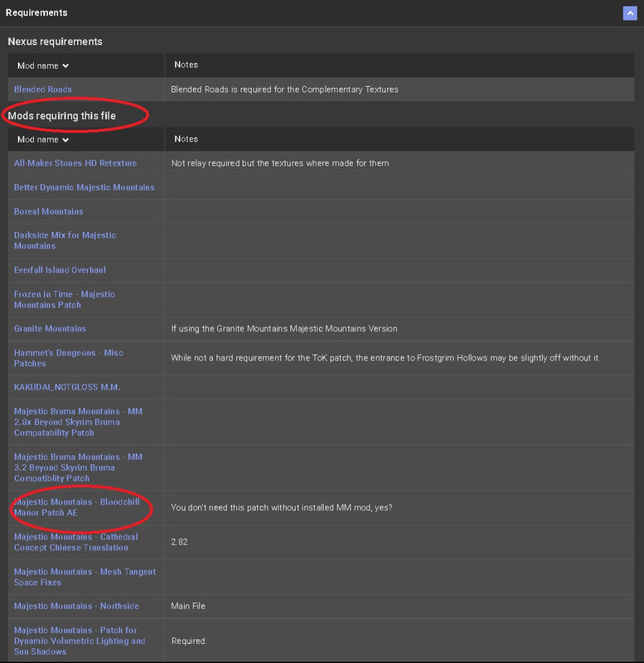This screenshot has width=644, height=663.
Task: Open Patch for Dynamic Volumetric Lighting link
Action: click(80, 641)
